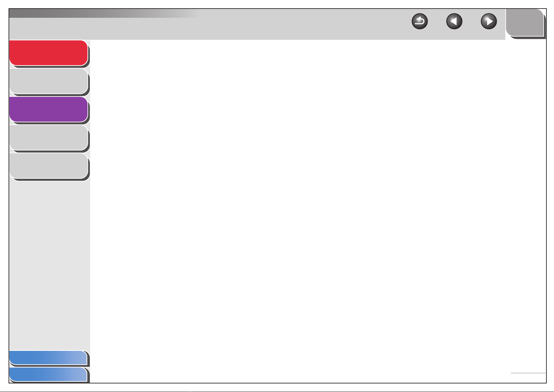The height and width of the screenshot is (392, 554).
Task: Open the last gray sidebar tab
Action: tap(49, 166)
